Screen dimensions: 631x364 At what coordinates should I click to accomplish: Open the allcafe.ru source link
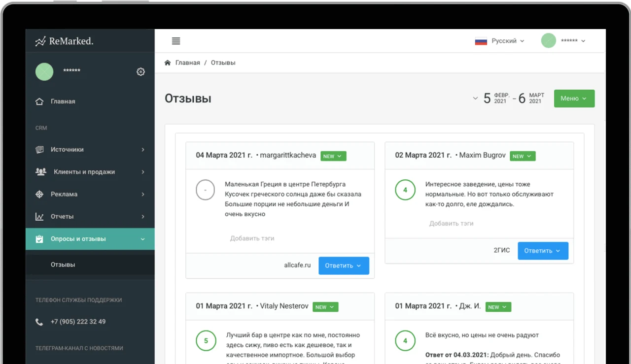(298, 265)
